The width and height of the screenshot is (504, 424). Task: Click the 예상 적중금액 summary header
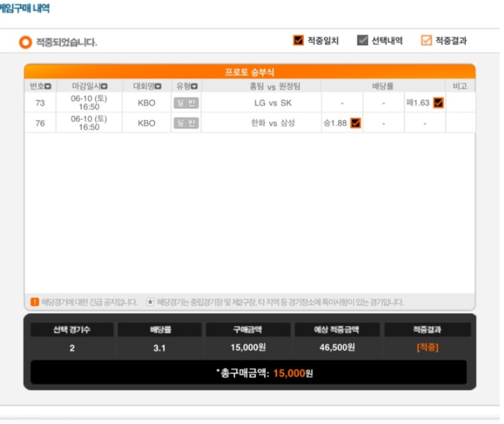(x=336, y=330)
